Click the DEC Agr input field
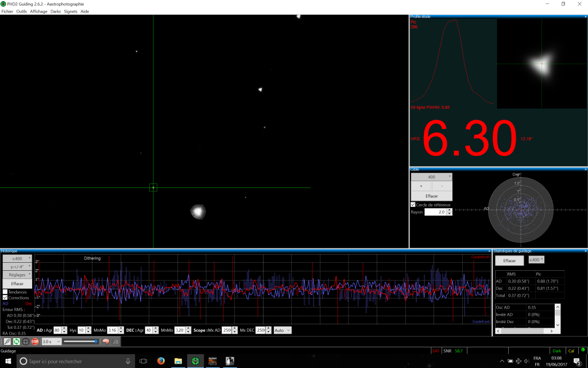This screenshot has height=368, width=588. [x=149, y=330]
